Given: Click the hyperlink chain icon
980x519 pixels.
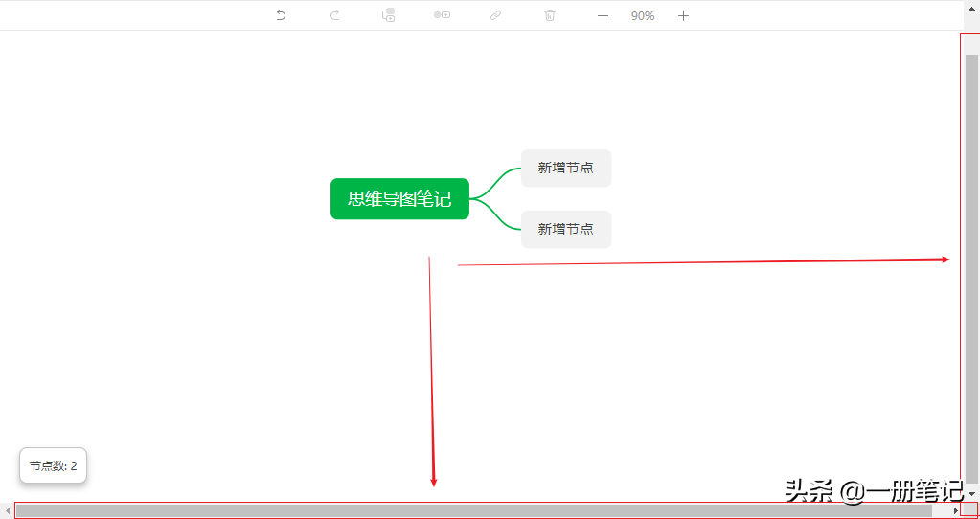Looking at the screenshot, I should (495, 15).
